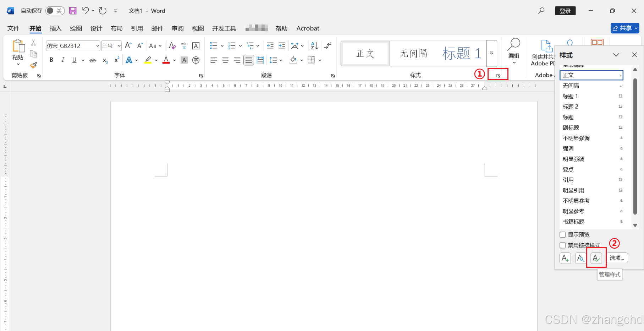Decrease paragraph indent

pos(270,45)
